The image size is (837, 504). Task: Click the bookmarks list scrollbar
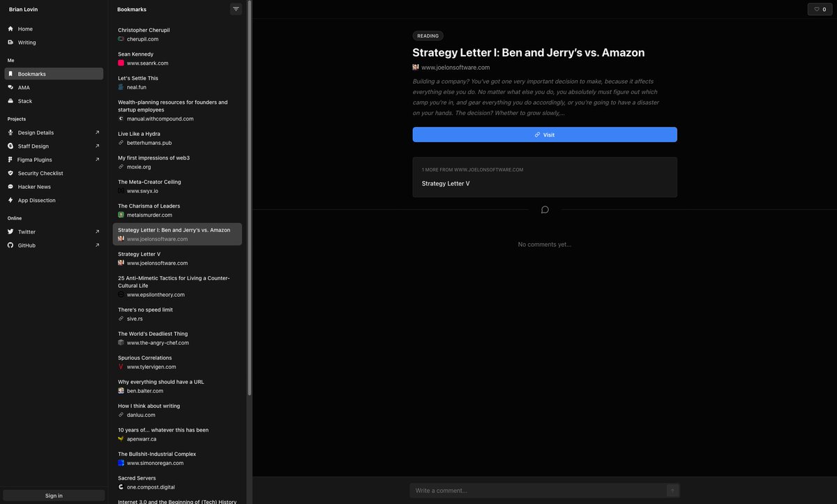(x=249, y=199)
